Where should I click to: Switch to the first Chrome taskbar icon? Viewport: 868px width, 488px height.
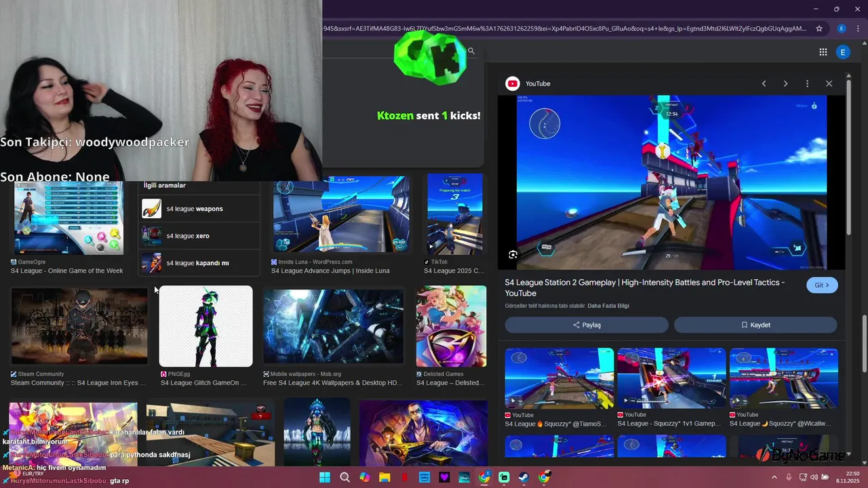pos(484,477)
